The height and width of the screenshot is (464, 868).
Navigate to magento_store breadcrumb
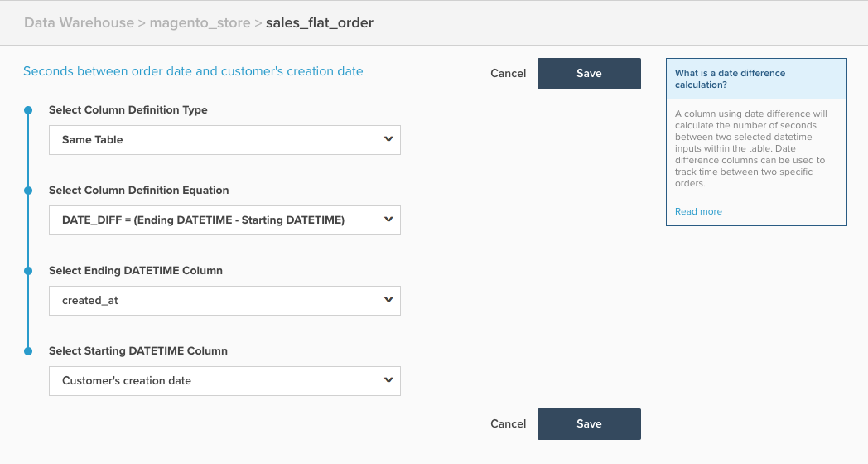point(200,23)
